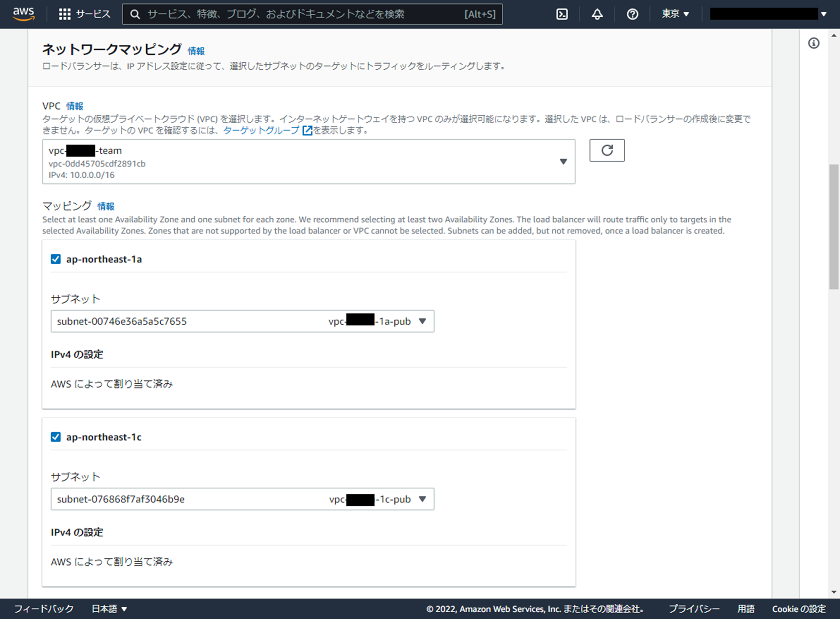Open the AWS home logo

pyautogui.click(x=23, y=14)
